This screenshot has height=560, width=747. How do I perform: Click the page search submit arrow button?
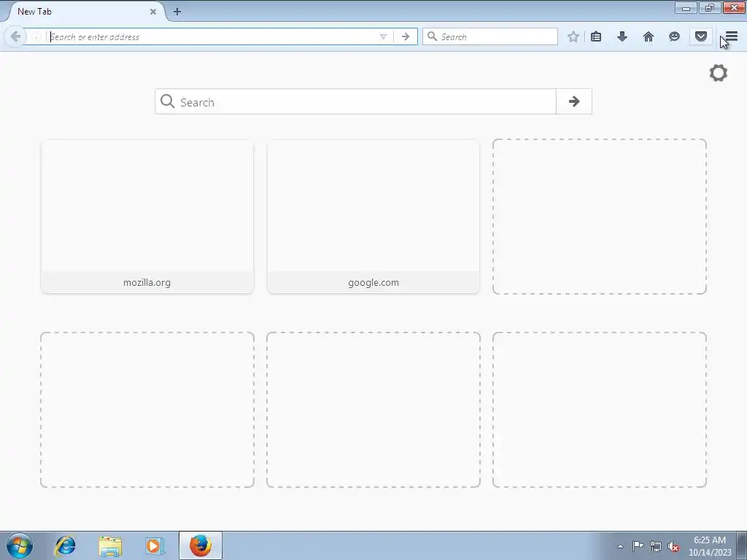point(574,101)
